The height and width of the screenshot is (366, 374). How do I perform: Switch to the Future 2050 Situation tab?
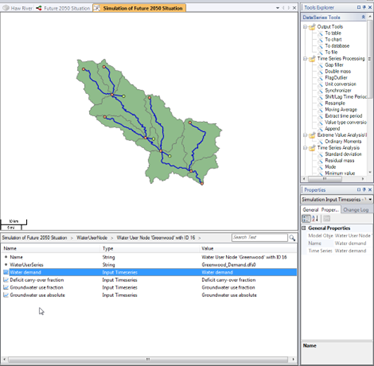click(63, 8)
